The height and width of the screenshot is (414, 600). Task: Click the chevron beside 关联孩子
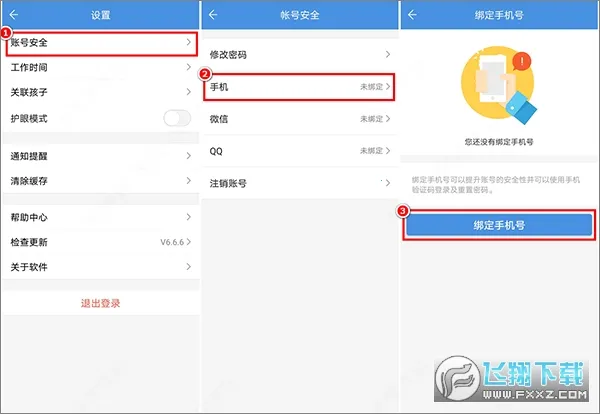[x=188, y=91]
